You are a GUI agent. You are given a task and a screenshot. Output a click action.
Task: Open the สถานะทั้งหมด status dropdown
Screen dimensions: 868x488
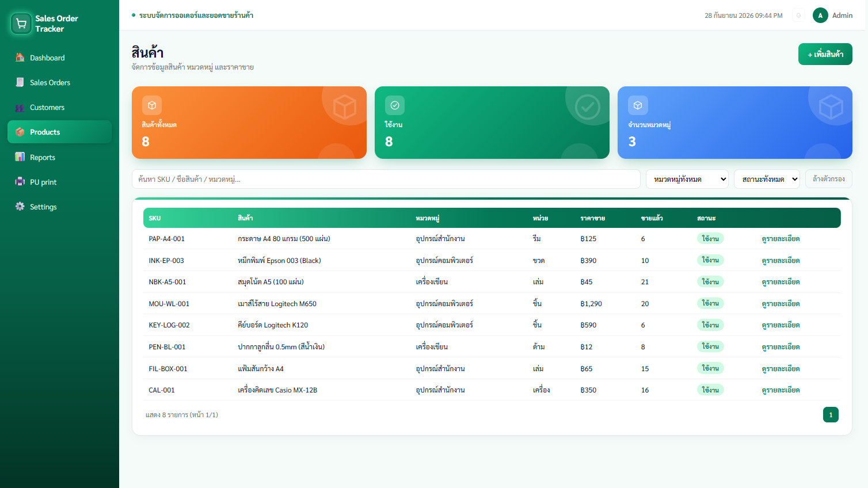coord(767,179)
